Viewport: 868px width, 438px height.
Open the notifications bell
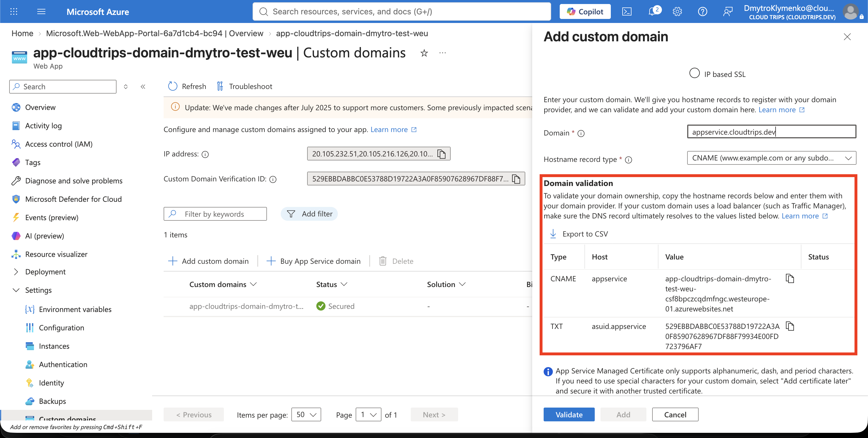[653, 12]
